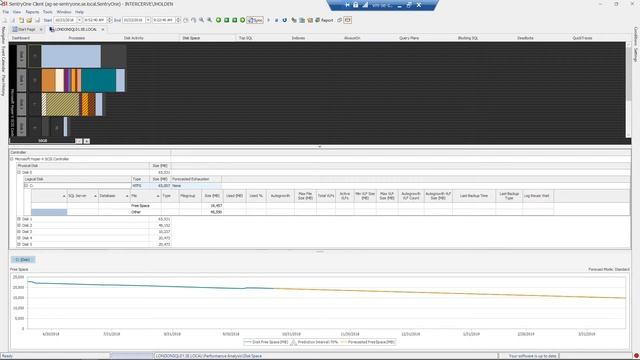Select the teal block in the second disk
Image resolution: width=640 pixels, height=360 pixels.
[x=98, y=80]
